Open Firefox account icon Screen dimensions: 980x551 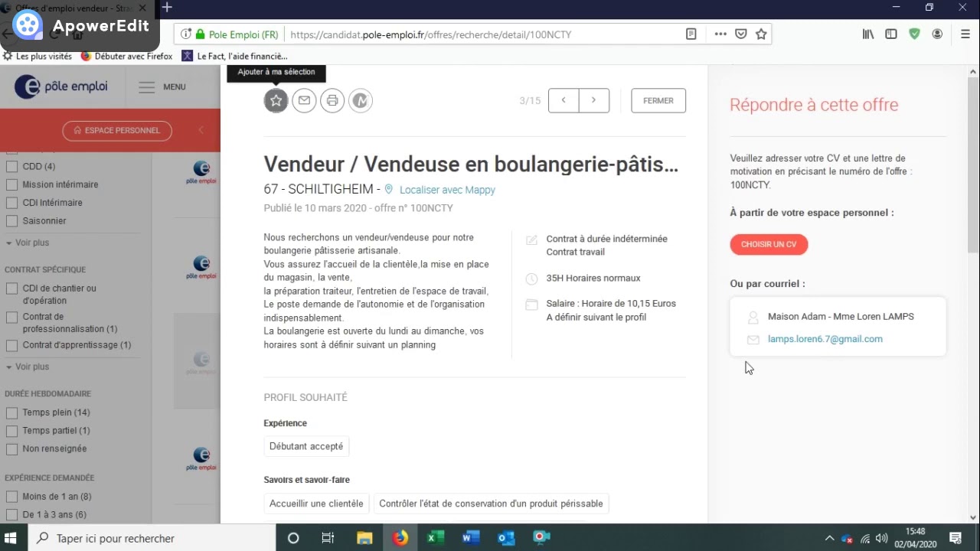click(937, 34)
